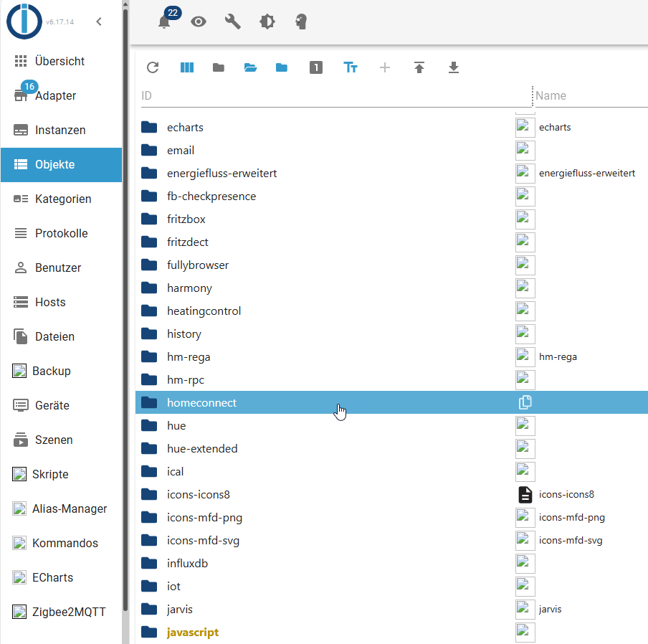Viewport: 648px width, 644px height.
Task: Click the ioBroker logo
Action: click(x=24, y=22)
